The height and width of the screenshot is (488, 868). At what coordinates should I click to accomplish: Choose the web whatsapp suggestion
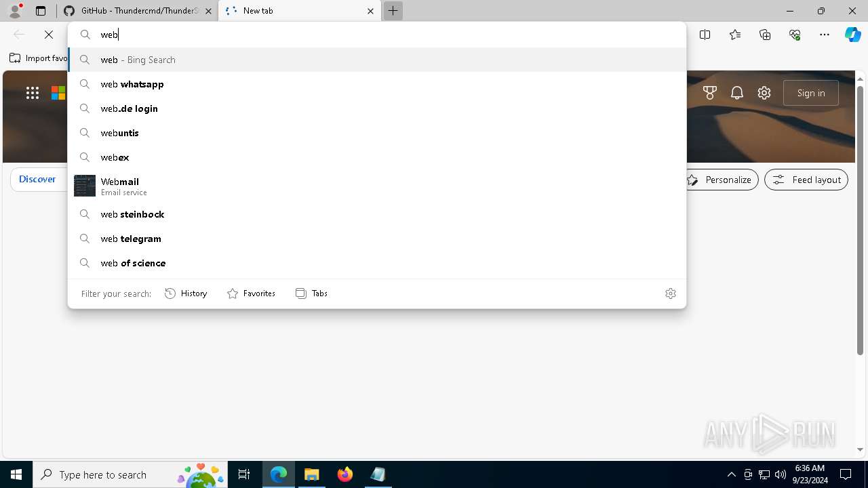click(377, 84)
